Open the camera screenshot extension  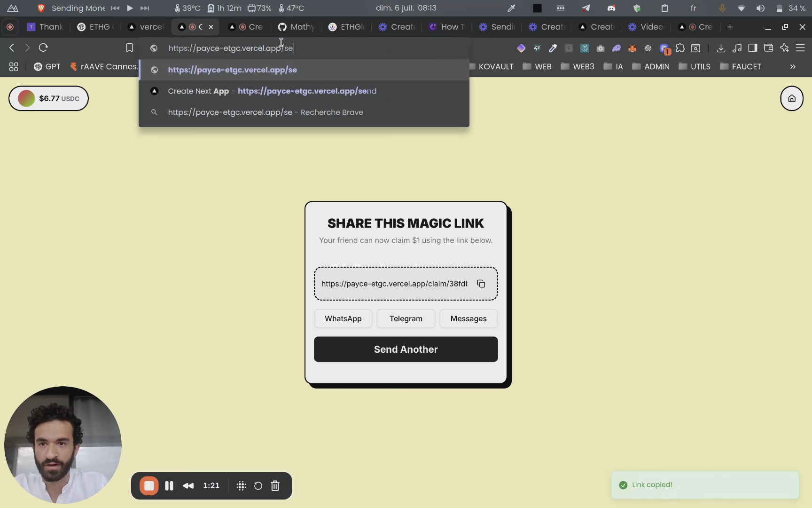pos(600,48)
